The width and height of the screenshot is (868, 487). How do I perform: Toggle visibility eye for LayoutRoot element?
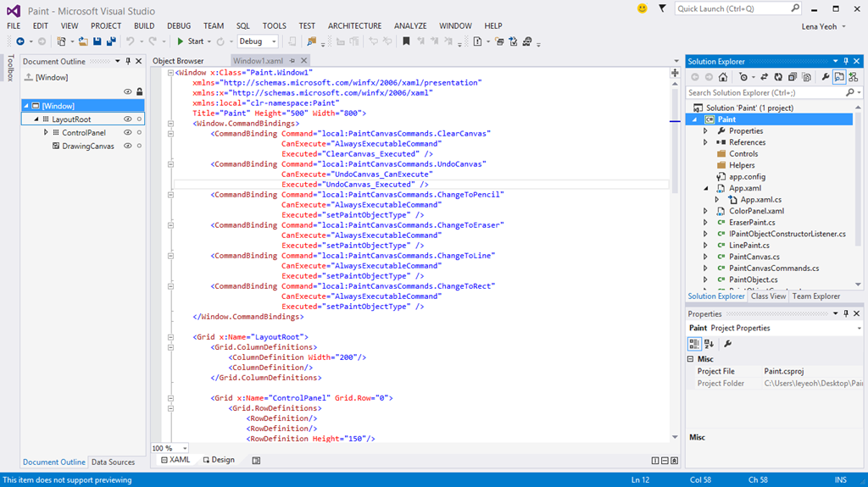click(x=128, y=119)
